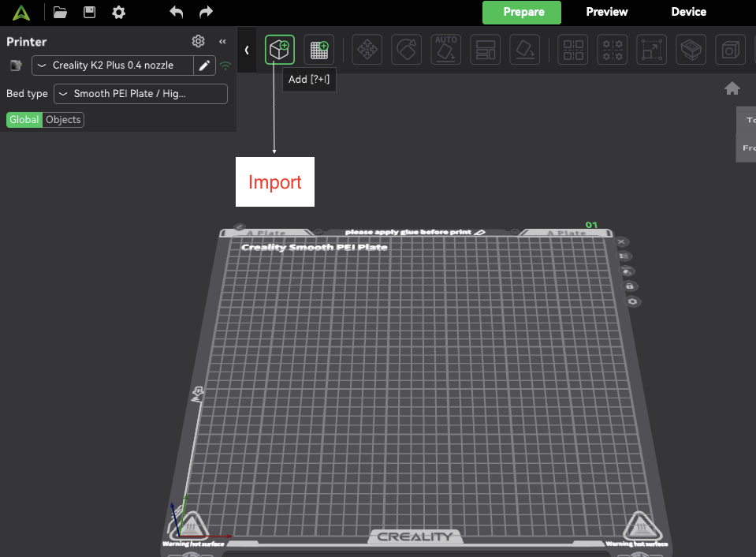
Task: Click the Auto orient tool
Action: point(445,49)
